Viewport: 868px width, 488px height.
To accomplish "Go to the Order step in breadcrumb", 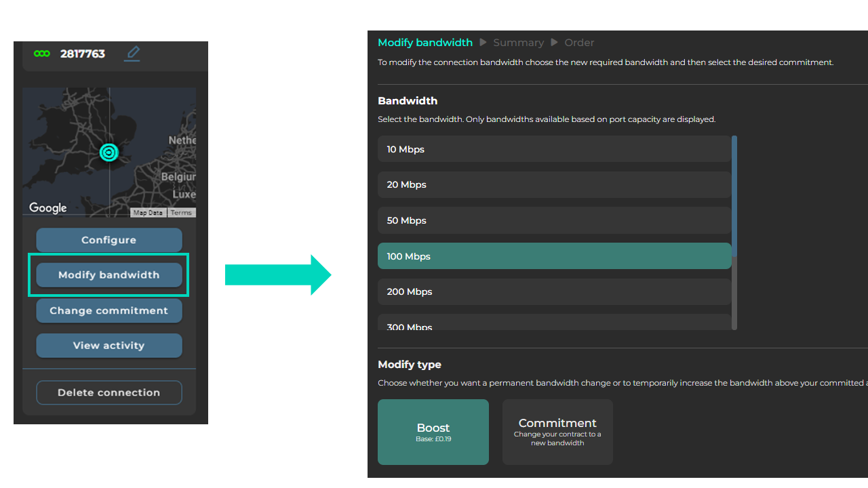I will pyautogui.click(x=579, y=43).
